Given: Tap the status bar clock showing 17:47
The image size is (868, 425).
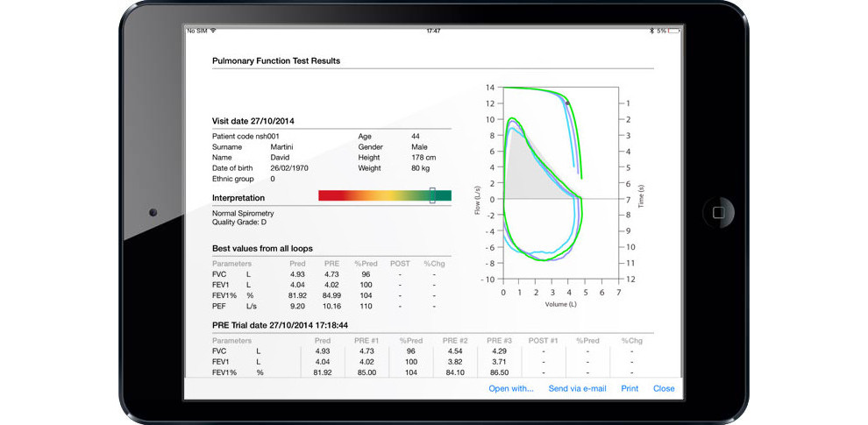Looking at the screenshot, I should [433, 31].
